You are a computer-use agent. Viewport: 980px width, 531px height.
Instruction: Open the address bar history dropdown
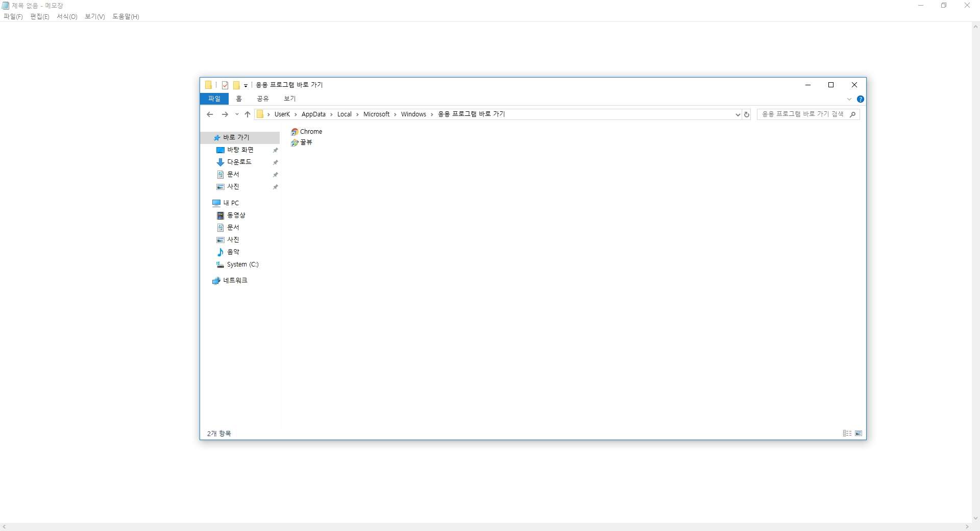coord(738,114)
